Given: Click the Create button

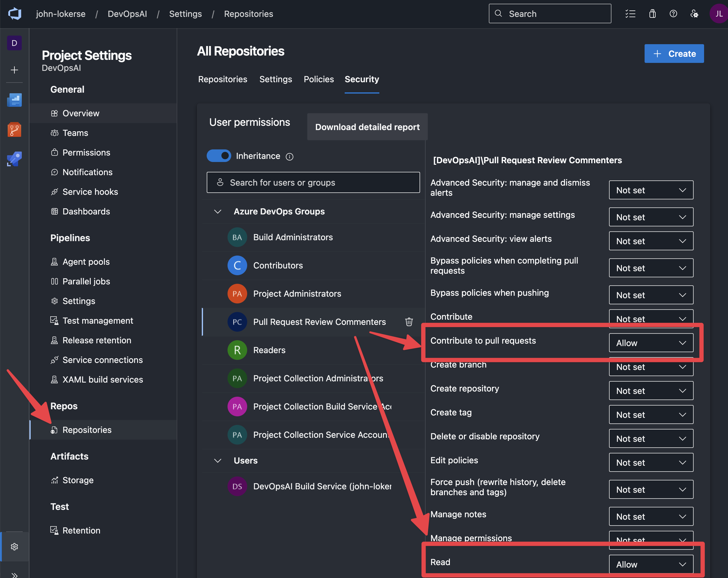Looking at the screenshot, I should pos(674,54).
